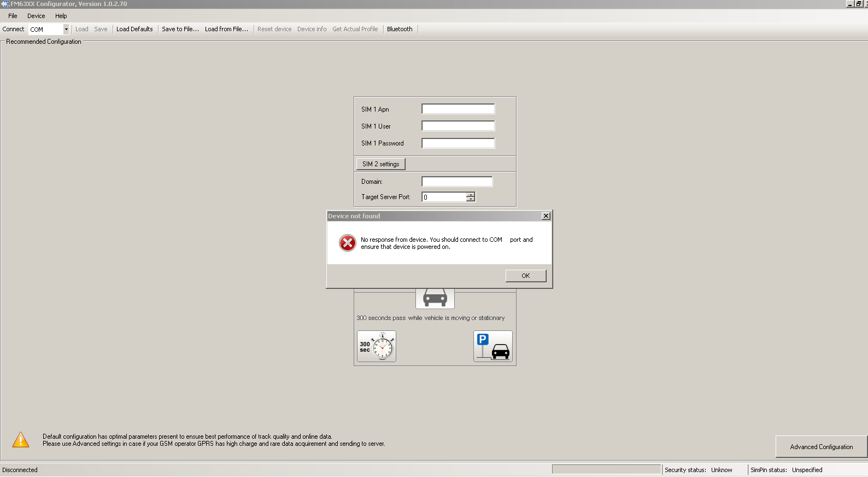Click the SIM 1 Password field
The height and width of the screenshot is (477, 868).
point(458,143)
